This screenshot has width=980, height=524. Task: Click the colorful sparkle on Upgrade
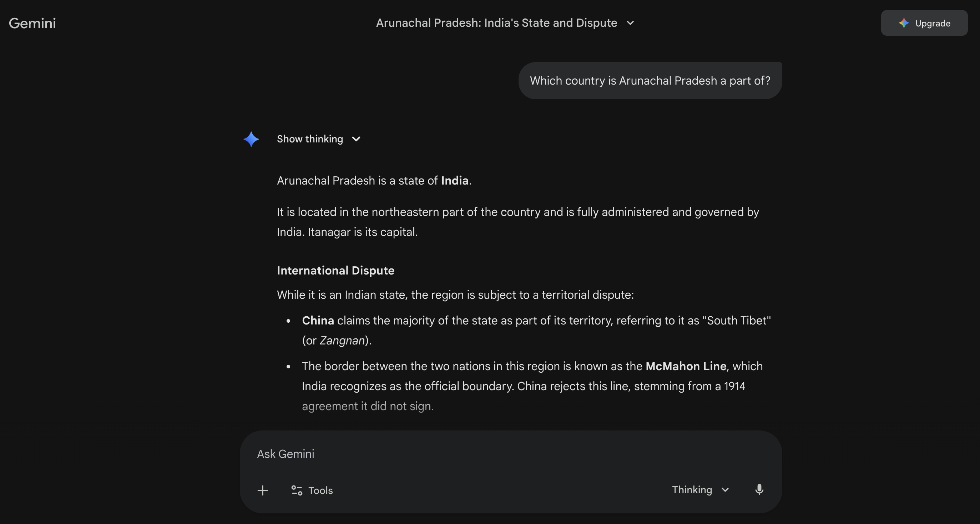tap(904, 23)
